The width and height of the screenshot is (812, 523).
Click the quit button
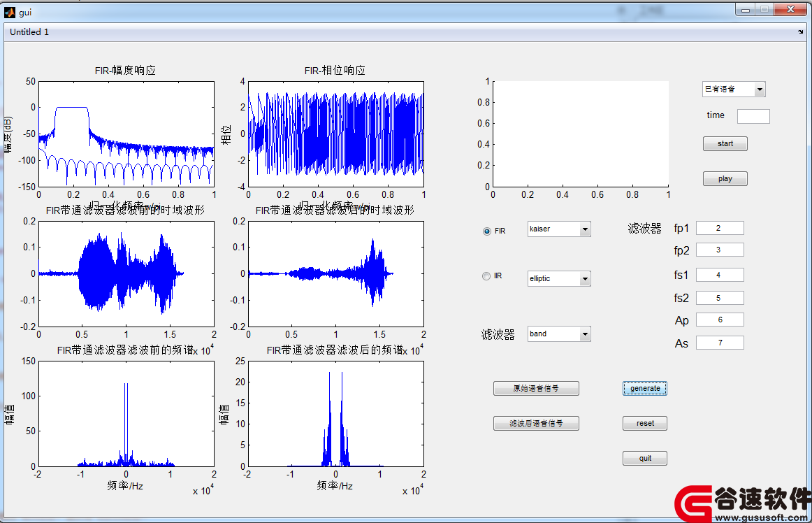coord(645,458)
